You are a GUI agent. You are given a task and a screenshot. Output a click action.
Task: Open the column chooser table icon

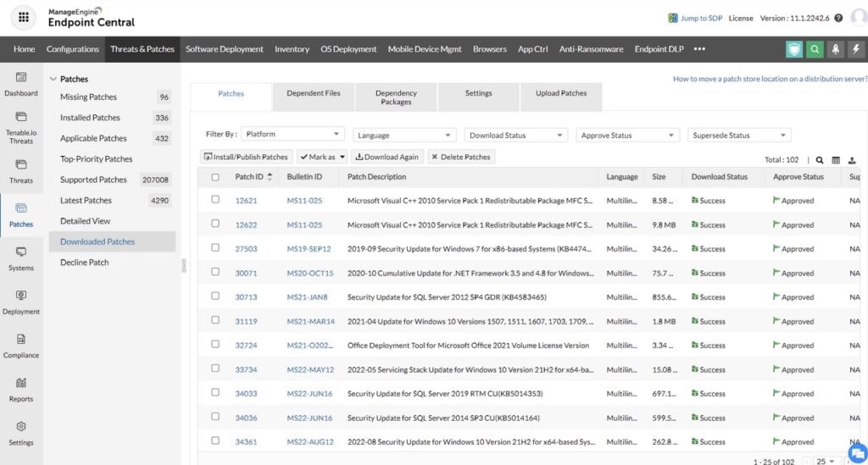click(x=836, y=160)
